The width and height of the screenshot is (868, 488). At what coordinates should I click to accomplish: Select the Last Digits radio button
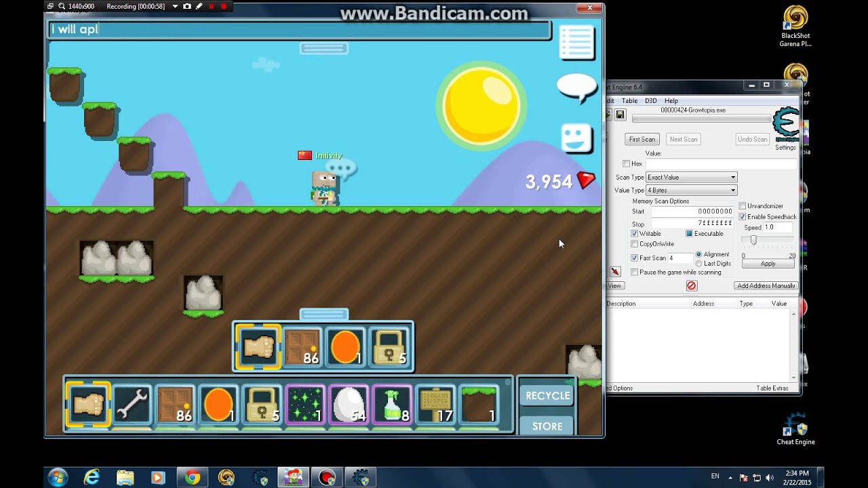(x=699, y=264)
